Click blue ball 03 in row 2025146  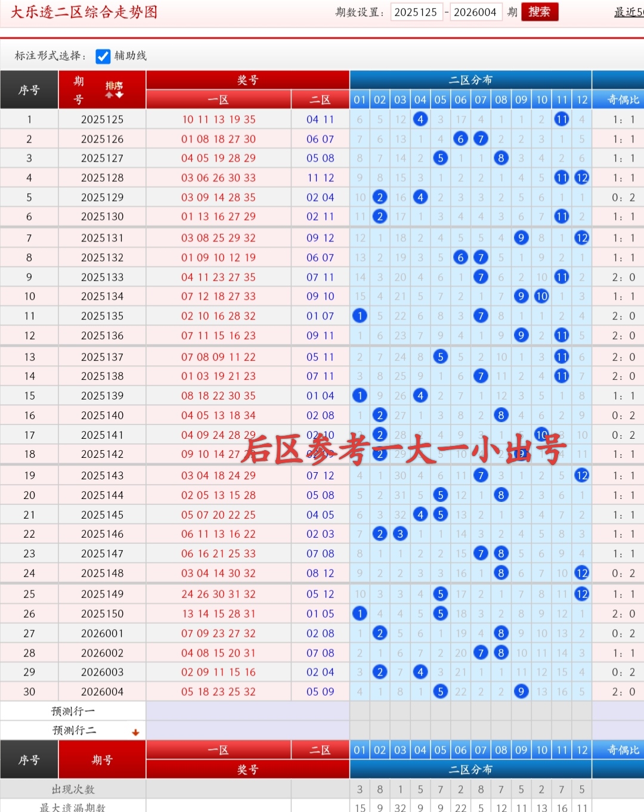click(x=400, y=534)
